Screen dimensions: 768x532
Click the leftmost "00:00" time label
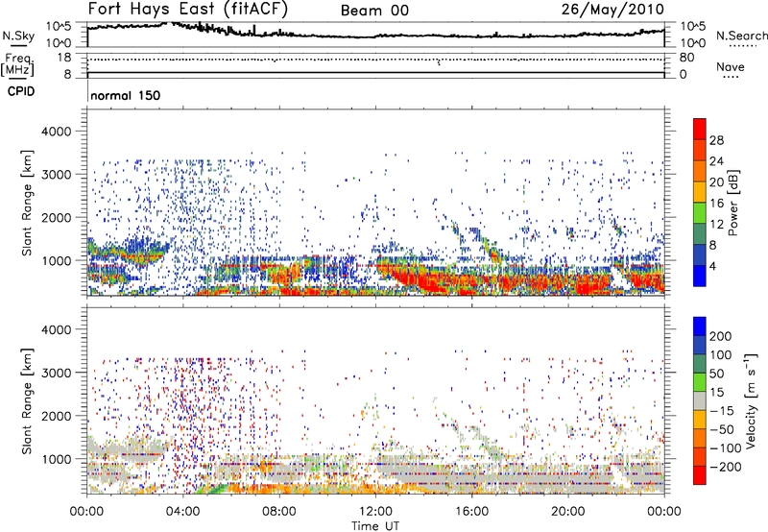click(x=86, y=512)
